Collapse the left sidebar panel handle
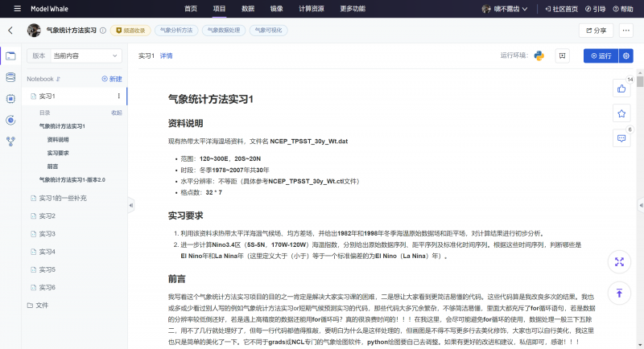Image resolution: width=644 pixels, height=349 pixels. tap(130, 205)
